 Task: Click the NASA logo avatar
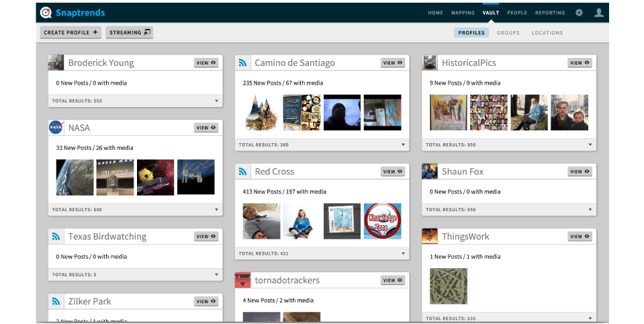pyautogui.click(x=56, y=128)
